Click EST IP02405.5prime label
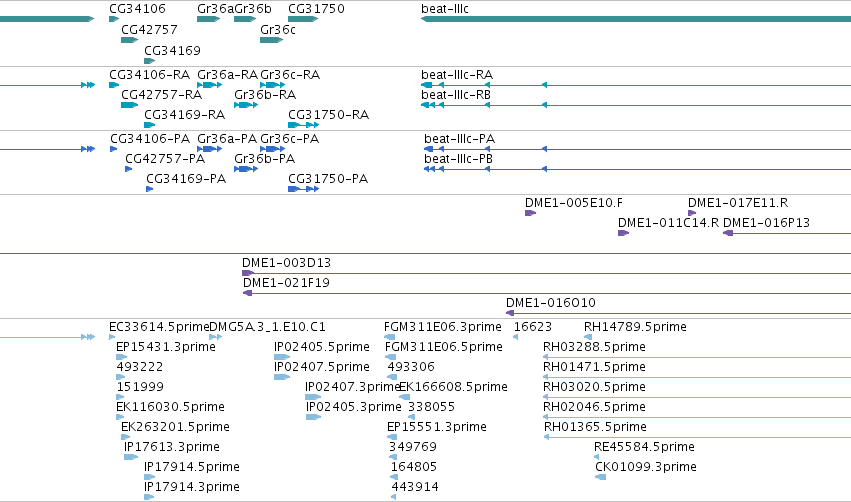851x502 pixels. click(x=322, y=347)
